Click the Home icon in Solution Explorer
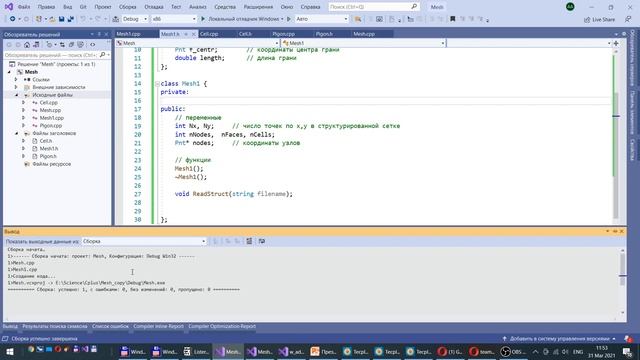The width and height of the screenshot is (640, 360). tap(27, 44)
